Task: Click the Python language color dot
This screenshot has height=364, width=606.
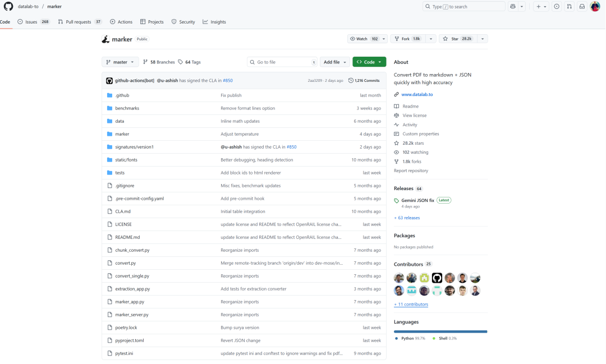Action: point(397,339)
